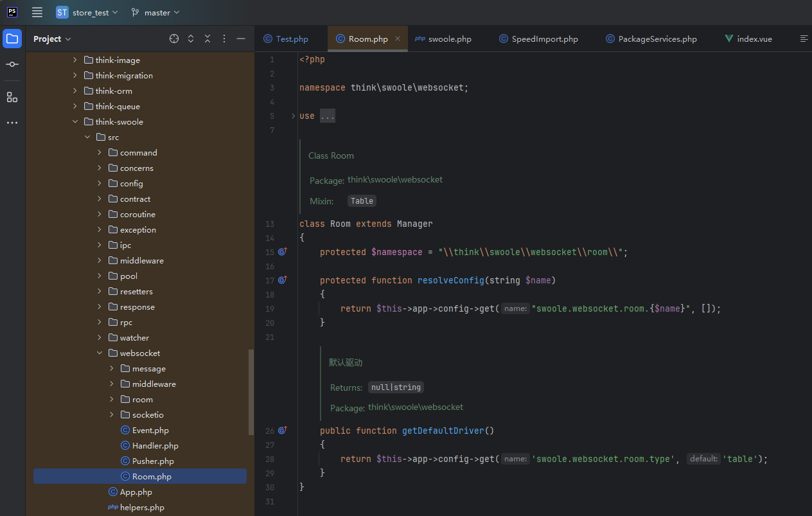This screenshot has height=516, width=812.
Task: Click the getDefaultDriver method name
Action: [x=443, y=431]
